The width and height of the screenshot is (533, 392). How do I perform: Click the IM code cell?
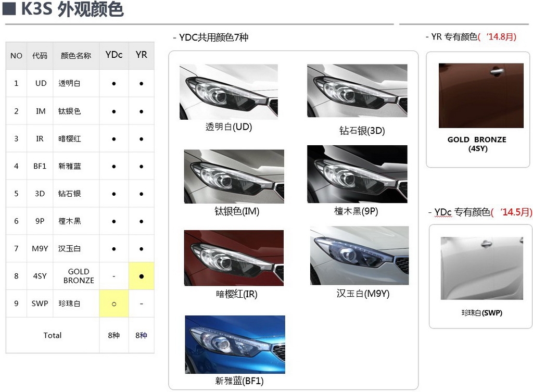click(x=40, y=111)
